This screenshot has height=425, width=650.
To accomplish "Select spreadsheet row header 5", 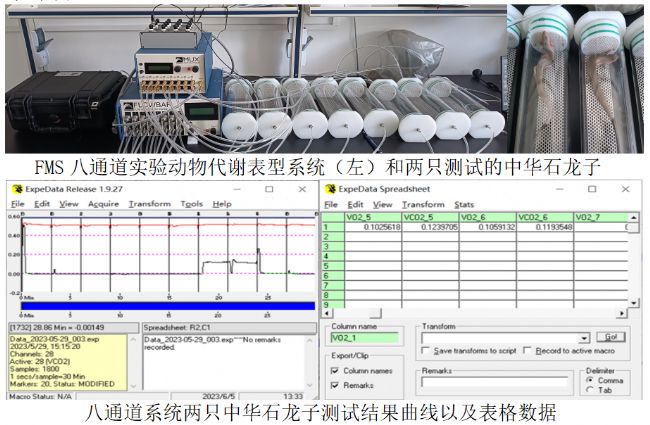I will pyautogui.click(x=333, y=266).
